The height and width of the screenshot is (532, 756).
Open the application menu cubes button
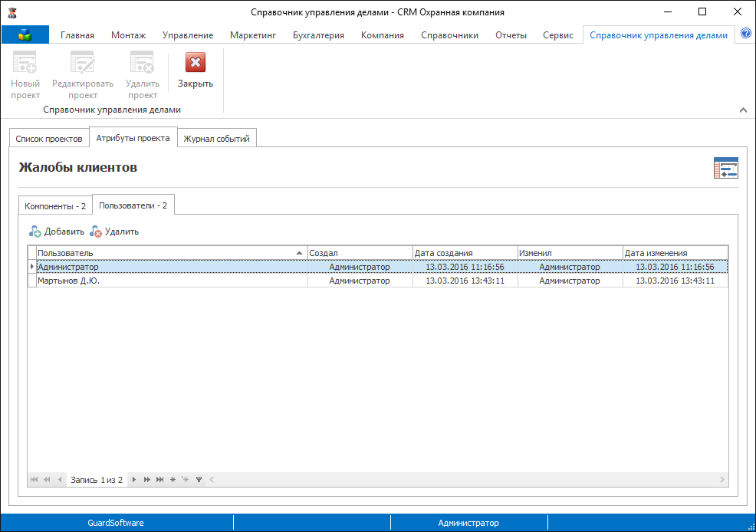(x=25, y=34)
